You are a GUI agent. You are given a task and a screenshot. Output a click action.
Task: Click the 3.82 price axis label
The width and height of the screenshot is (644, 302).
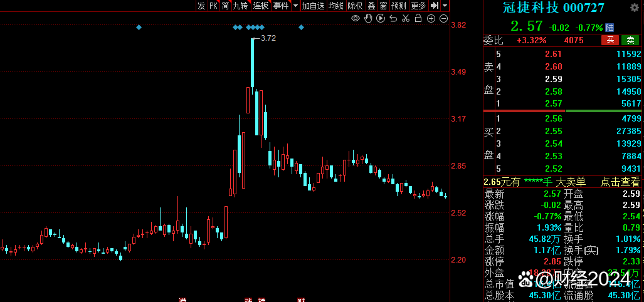pos(458,25)
